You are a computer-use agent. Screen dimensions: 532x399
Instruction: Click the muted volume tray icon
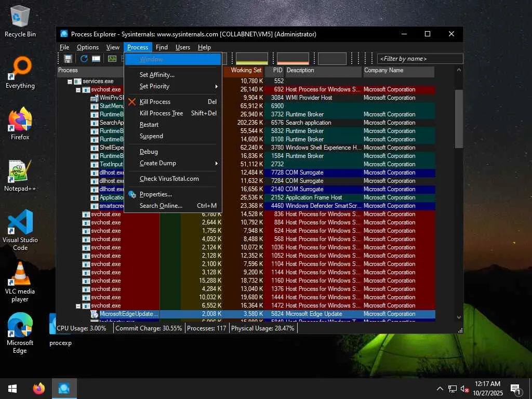tap(464, 389)
